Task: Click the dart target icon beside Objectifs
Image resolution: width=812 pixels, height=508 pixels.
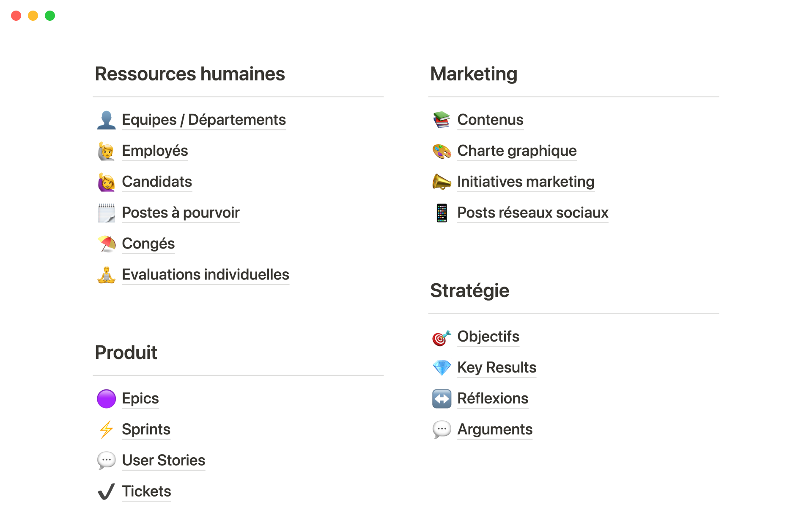Action: (x=442, y=337)
